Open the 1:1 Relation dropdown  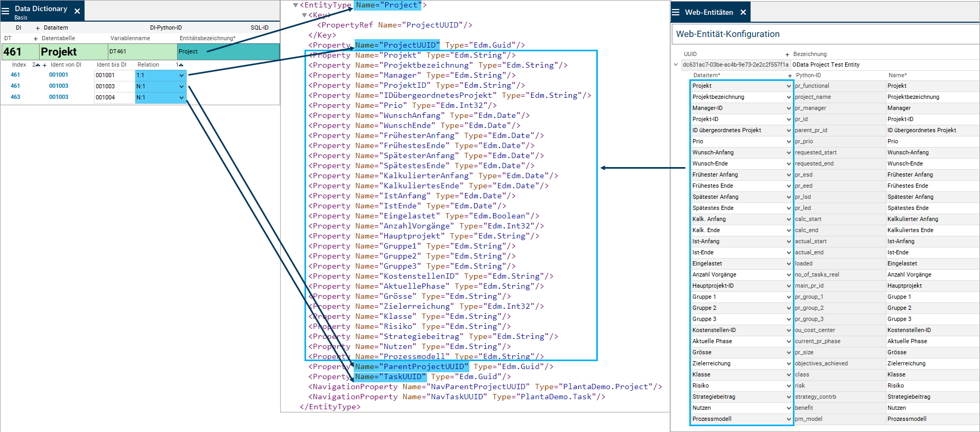(181, 76)
